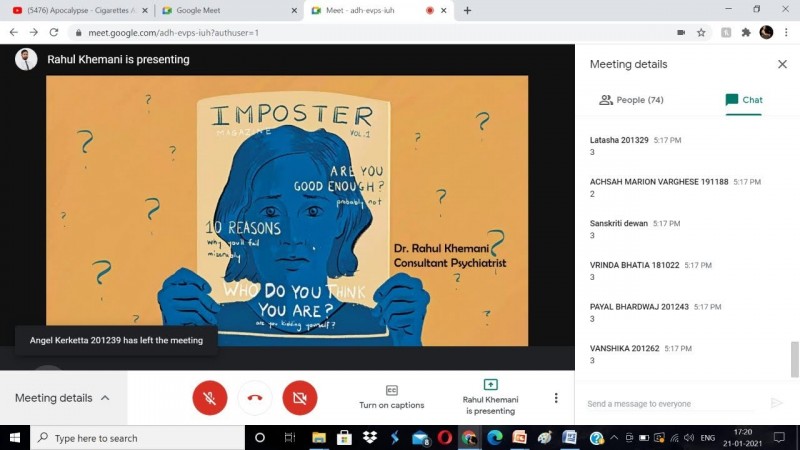Screen dimensions: 800x450
Task: Open Get Help question mark icon
Action: click(596, 438)
